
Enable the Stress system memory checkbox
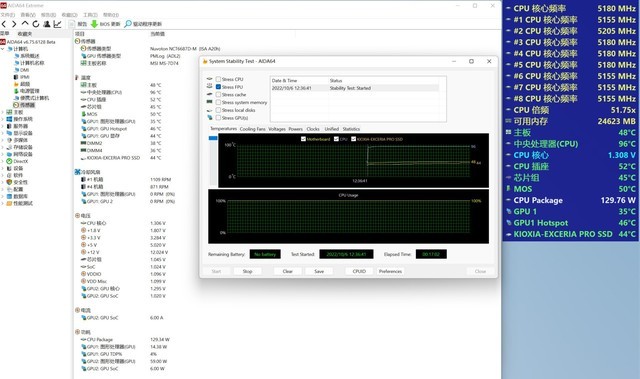(x=218, y=102)
